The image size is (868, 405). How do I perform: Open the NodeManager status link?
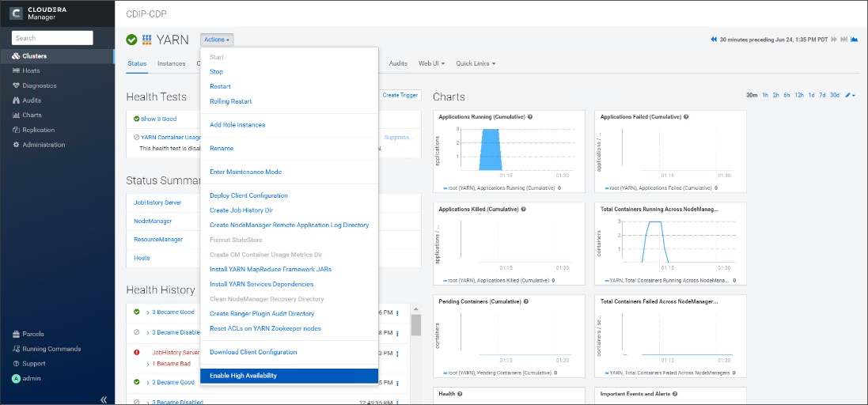pyautogui.click(x=153, y=221)
